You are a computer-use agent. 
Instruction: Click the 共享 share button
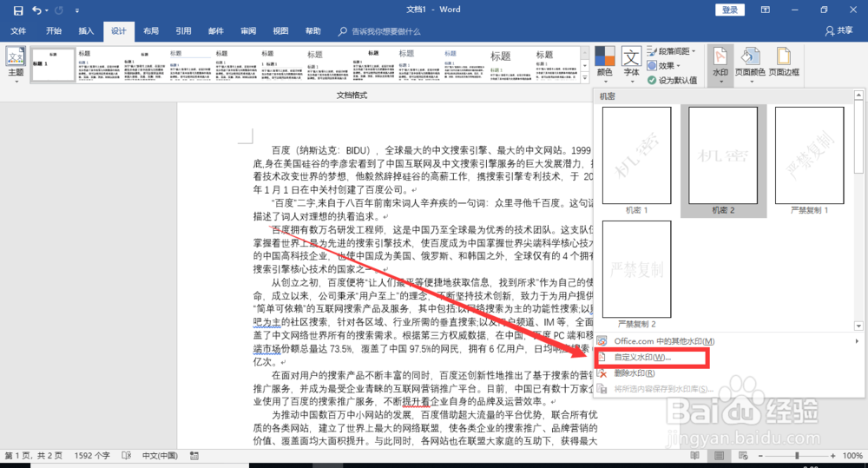coord(839,31)
